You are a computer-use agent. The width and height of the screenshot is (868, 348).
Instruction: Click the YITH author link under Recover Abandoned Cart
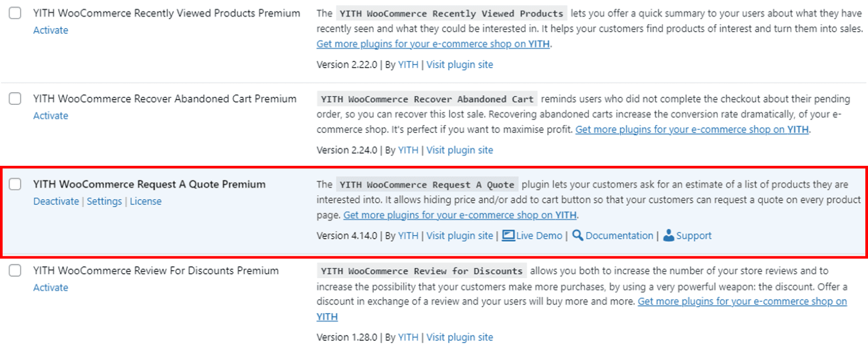408,150
